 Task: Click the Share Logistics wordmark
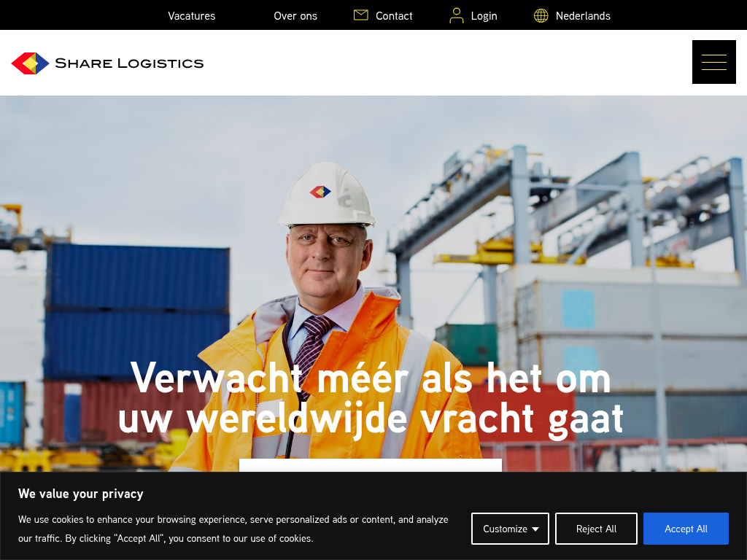[129, 63]
